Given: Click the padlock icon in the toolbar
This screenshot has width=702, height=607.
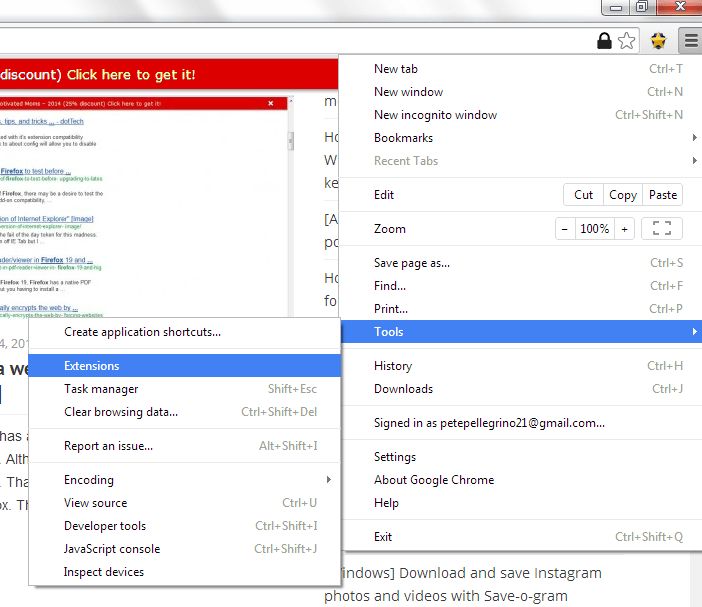Looking at the screenshot, I should pos(604,41).
